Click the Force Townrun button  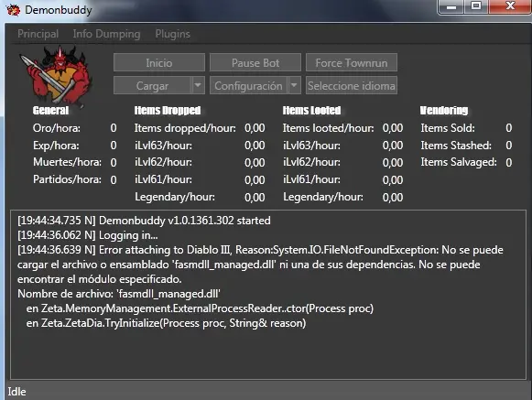click(352, 62)
